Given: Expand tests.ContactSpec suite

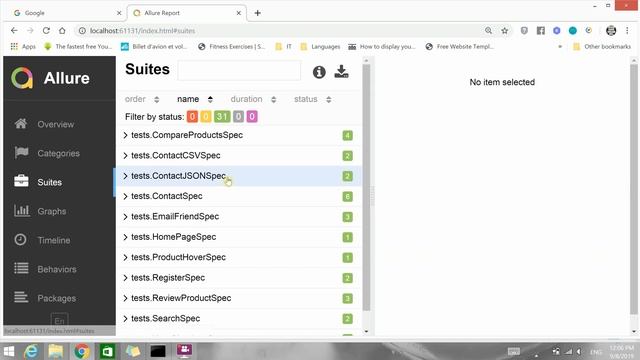Looking at the screenshot, I should (x=239, y=196).
